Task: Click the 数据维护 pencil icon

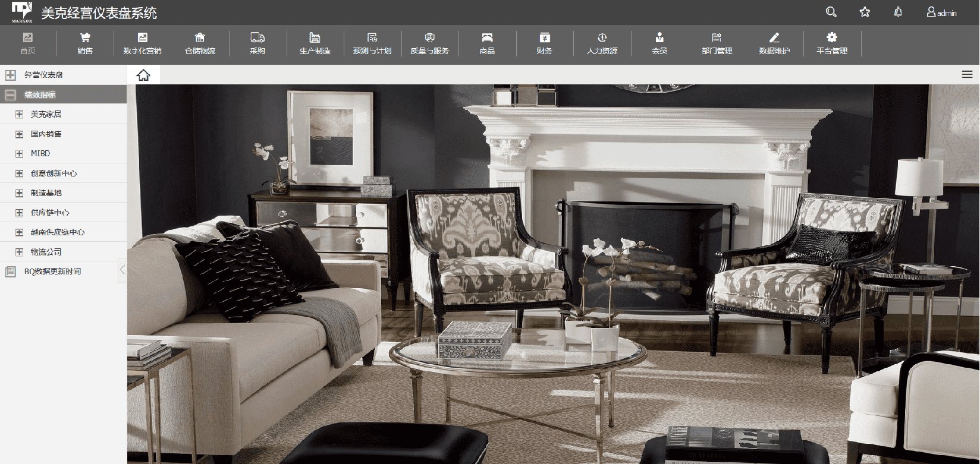Action: 774,37
